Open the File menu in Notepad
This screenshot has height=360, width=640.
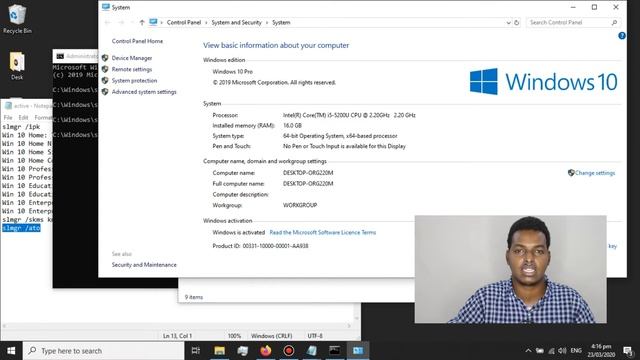point(8,118)
